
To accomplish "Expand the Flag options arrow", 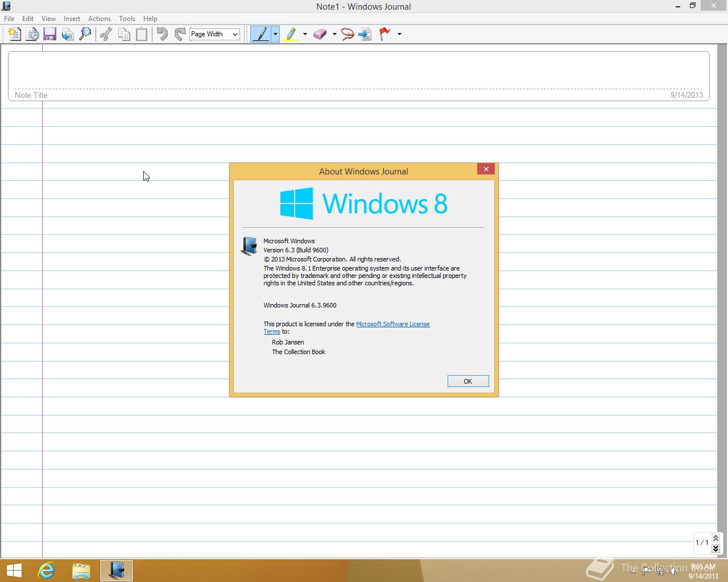I will coord(399,34).
